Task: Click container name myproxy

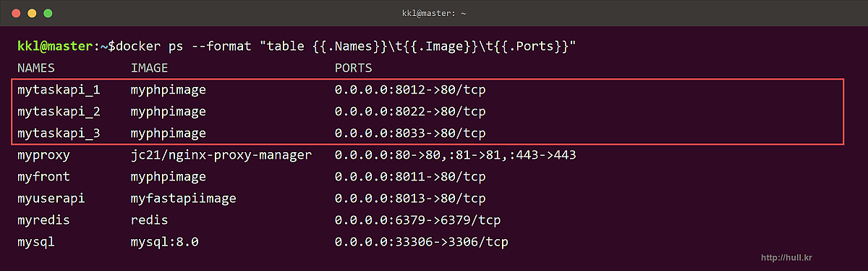Action: point(43,155)
